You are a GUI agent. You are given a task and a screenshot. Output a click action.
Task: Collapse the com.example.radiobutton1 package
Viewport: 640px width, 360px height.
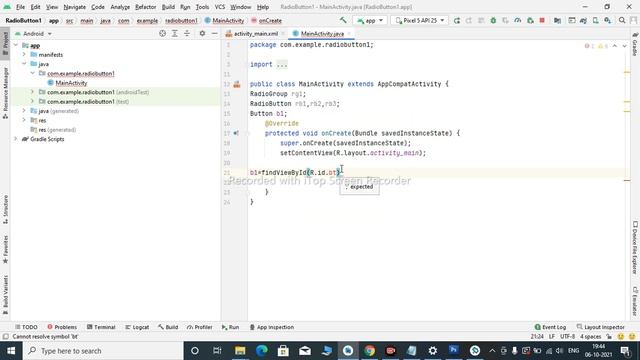pos(33,73)
